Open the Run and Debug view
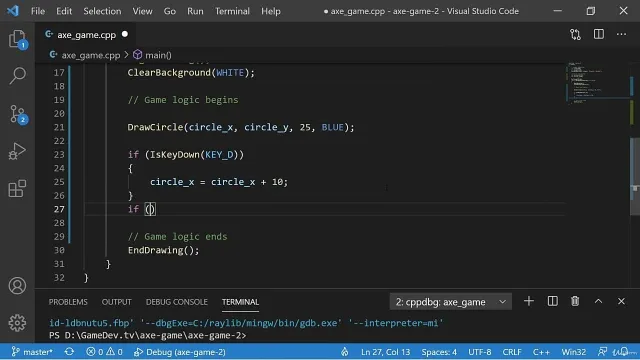Screen dimensions: 640x360 click(x=18, y=151)
